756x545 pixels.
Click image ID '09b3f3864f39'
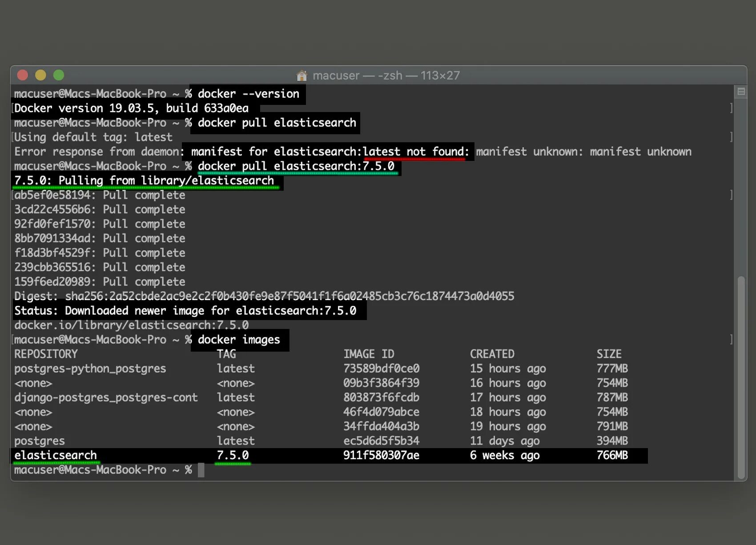[381, 383]
